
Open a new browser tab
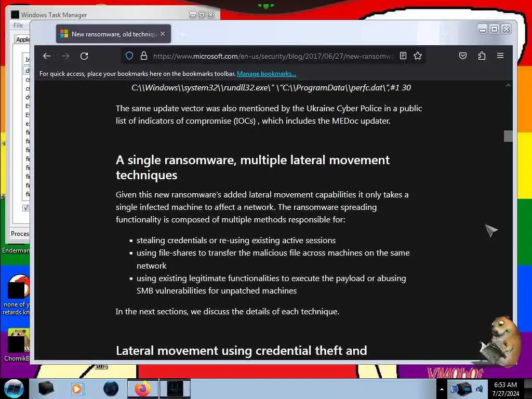click(182, 34)
